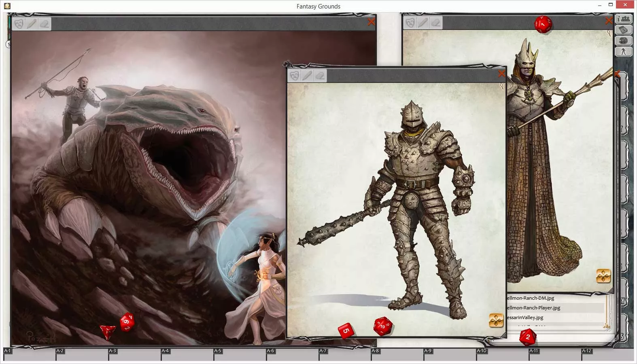Pick up the red d6 showing 5
This screenshot has height=364, width=637.
(346, 330)
